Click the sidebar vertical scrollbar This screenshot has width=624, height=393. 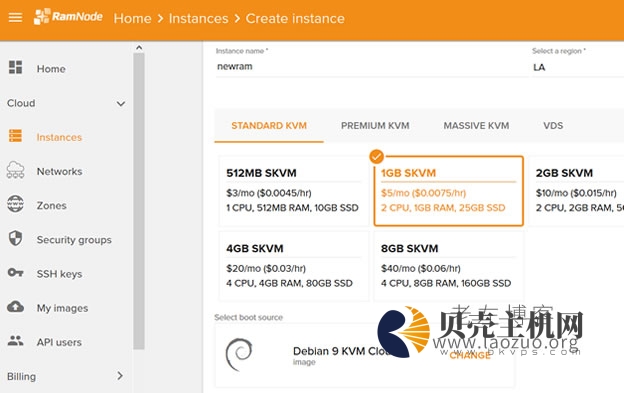click(x=139, y=201)
